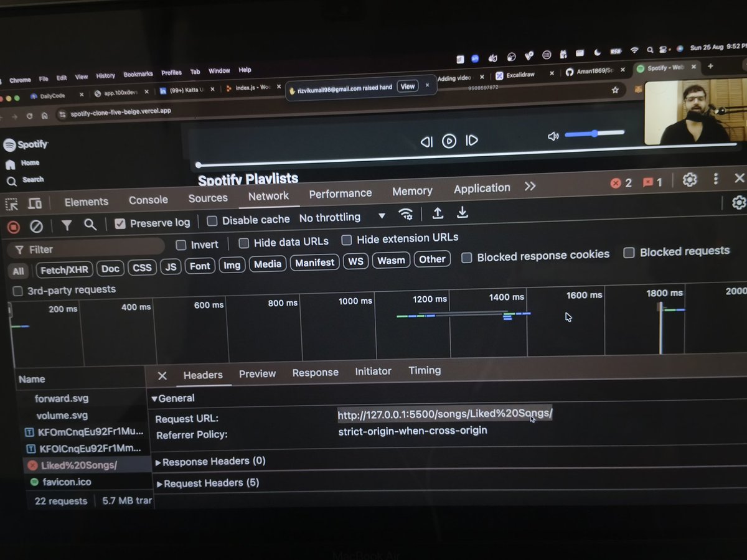Clear the network log icon
This screenshot has width=747, height=560.
[37, 226]
